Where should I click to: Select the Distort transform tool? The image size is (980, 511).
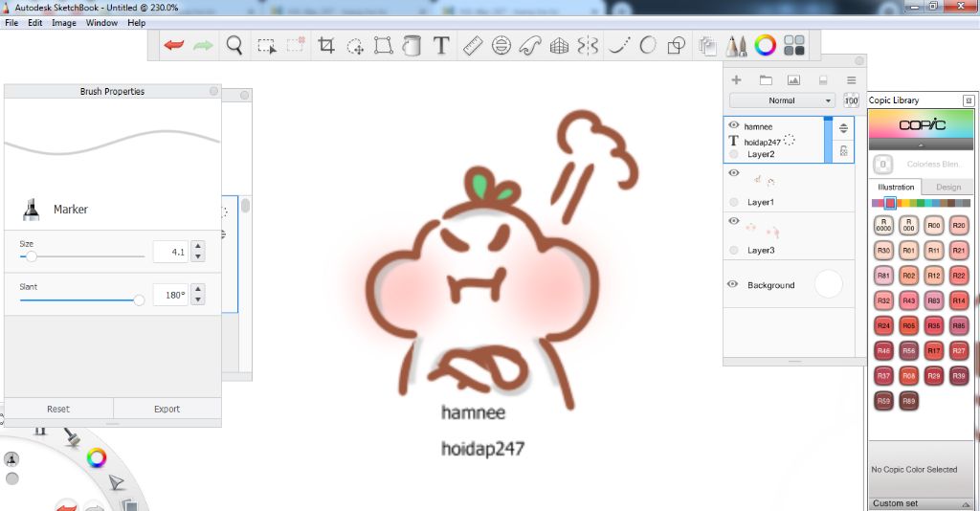pos(383,46)
